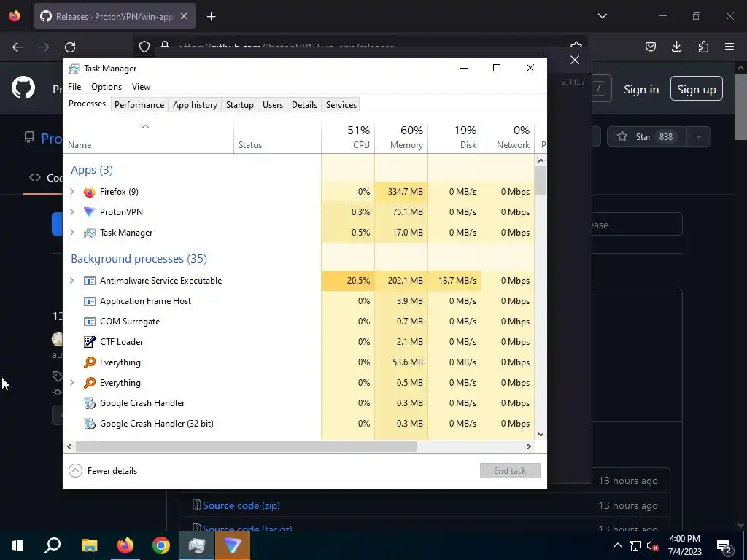Sort by the Disk column header
Screen dimensions: 747x560
(x=455, y=136)
